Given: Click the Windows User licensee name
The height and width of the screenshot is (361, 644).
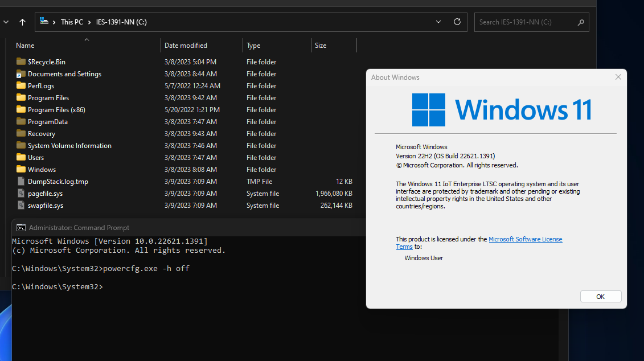Looking at the screenshot, I should (x=424, y=258).
